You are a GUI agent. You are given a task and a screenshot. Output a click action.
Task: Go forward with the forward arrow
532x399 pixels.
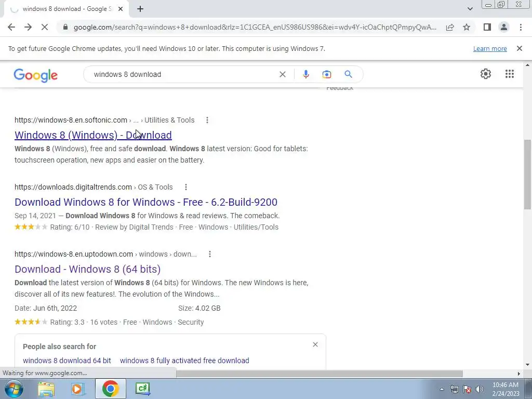pos(28,27)
